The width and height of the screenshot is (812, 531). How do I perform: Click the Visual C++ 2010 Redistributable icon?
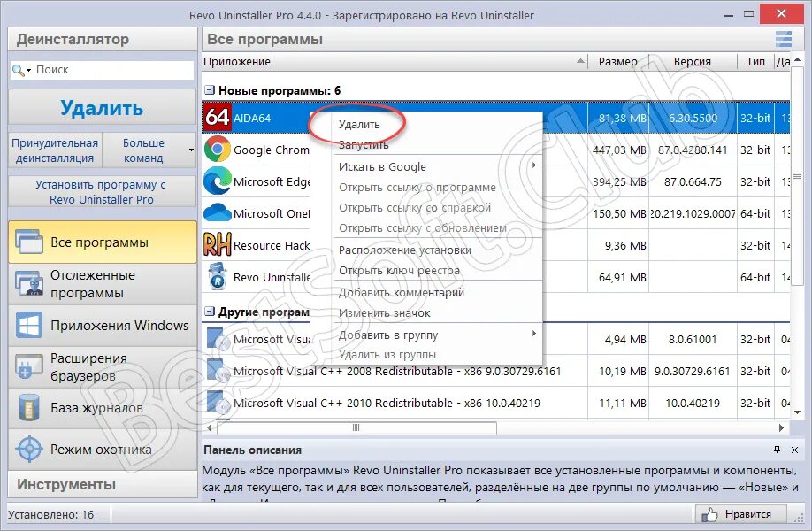coord(218,403)
